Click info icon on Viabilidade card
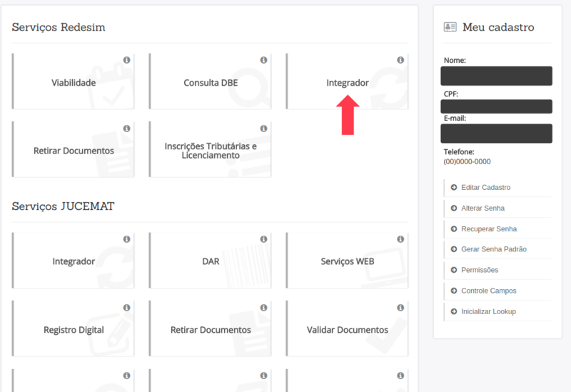The width and height of the screenshot is (571, 392). point(127,60)
